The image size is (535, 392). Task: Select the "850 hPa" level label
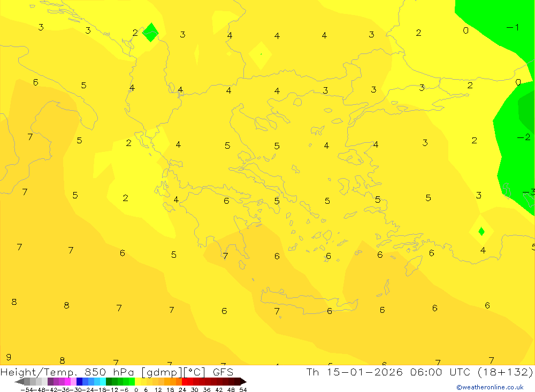[110, 372]
